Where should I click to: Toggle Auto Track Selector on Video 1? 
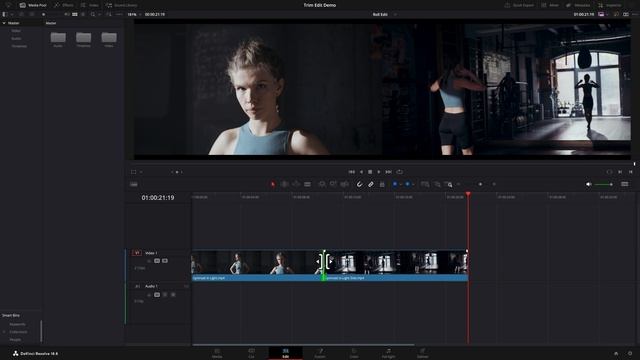point(157,261)
